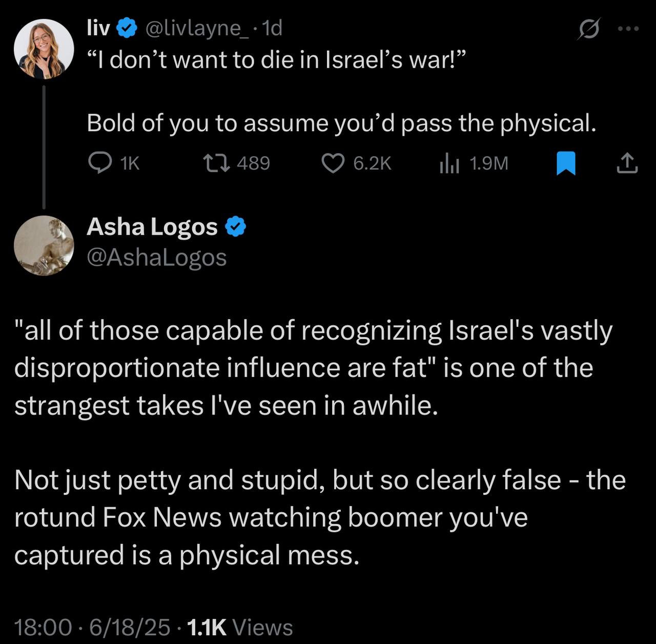Toggle the blue bookmark on liv's tweet

pyautogui.click(x=566, y=163)
